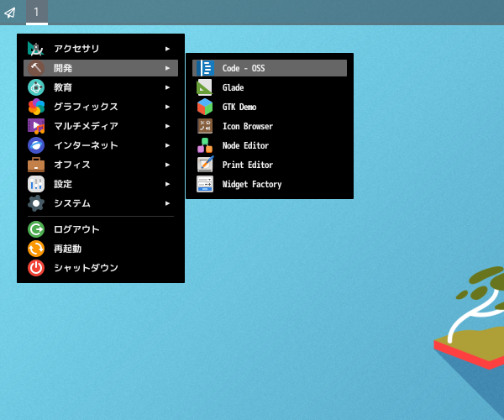Click the Glade application icon
This screenshot has height=420, width=504.
pyautogui.click(x=205, y=87)
